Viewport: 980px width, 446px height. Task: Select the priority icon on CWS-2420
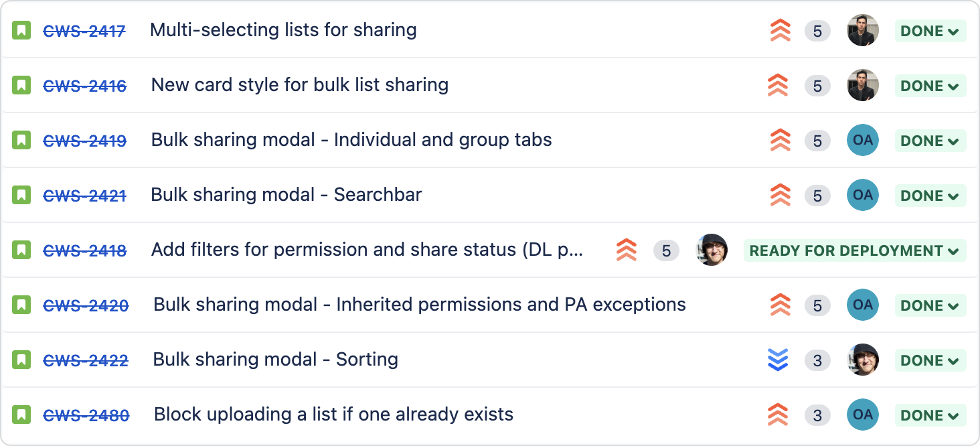[781, 305]
